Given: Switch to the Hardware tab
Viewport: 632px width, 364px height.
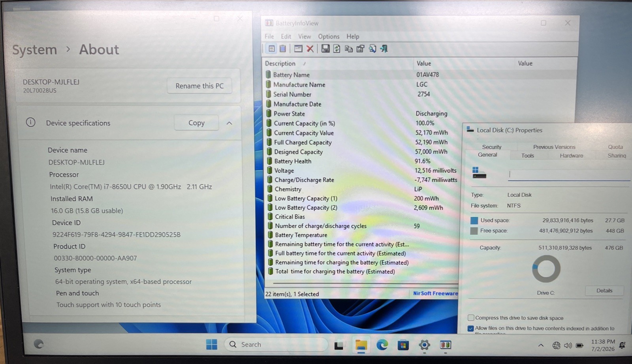Looking at the screenshot, I should pyautogui.click(x=571, y=156).
